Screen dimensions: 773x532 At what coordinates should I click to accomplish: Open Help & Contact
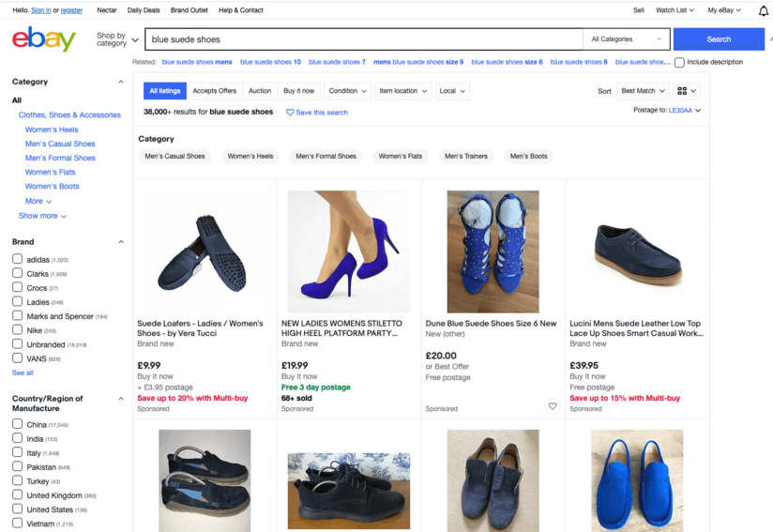pos(240,10)
